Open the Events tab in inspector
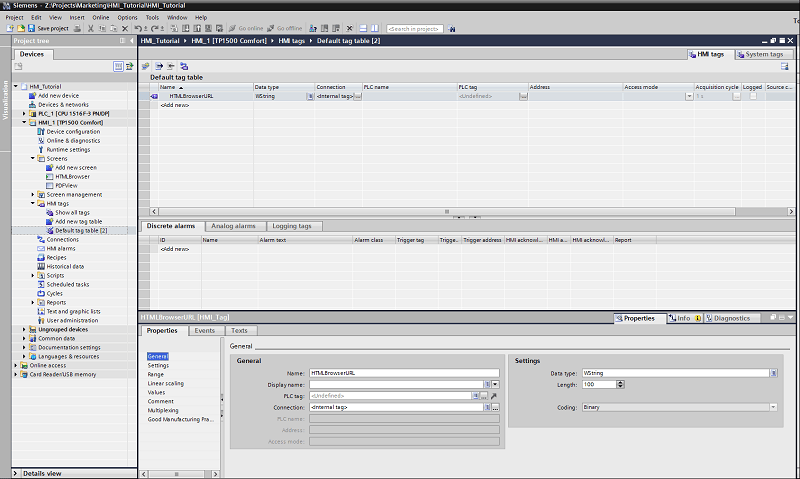Image resolution: width=800 pixels, height=479 pixels. coord(205,331)
